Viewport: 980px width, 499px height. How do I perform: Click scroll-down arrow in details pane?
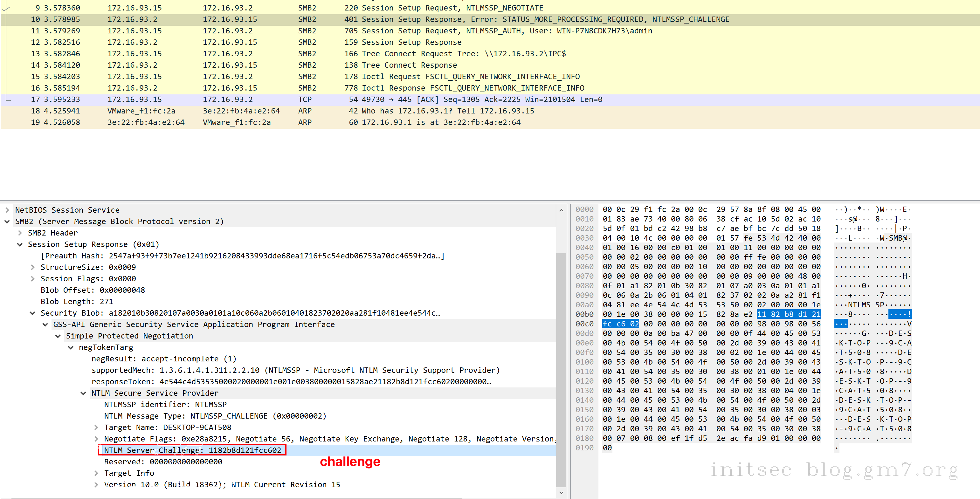click(x=561, y=493)
